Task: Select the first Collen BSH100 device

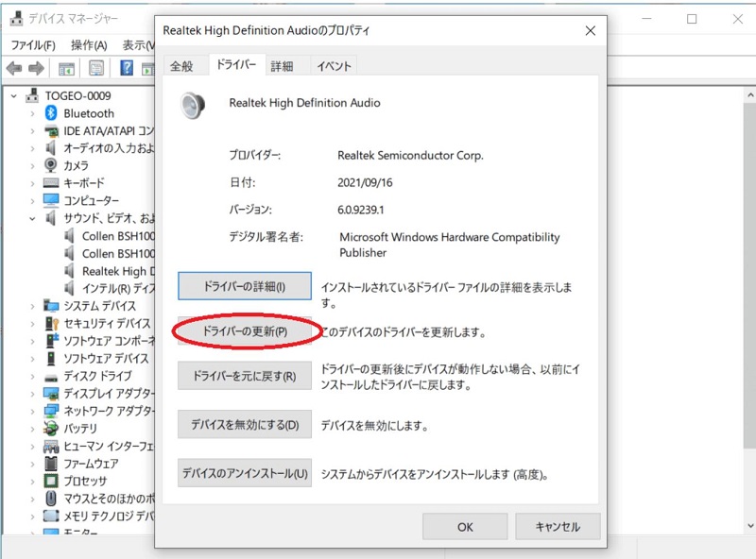Action: click(x=118, y=236)
